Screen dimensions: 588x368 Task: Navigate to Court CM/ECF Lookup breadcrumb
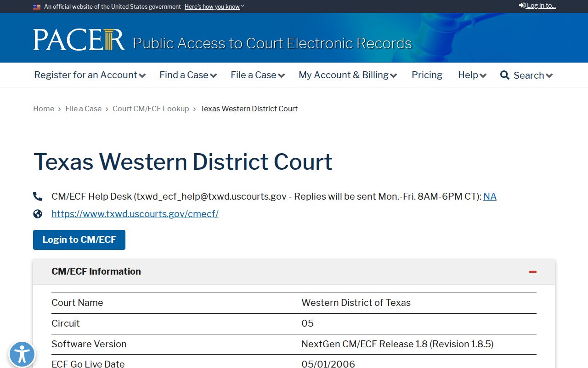(x=151, y=109)
